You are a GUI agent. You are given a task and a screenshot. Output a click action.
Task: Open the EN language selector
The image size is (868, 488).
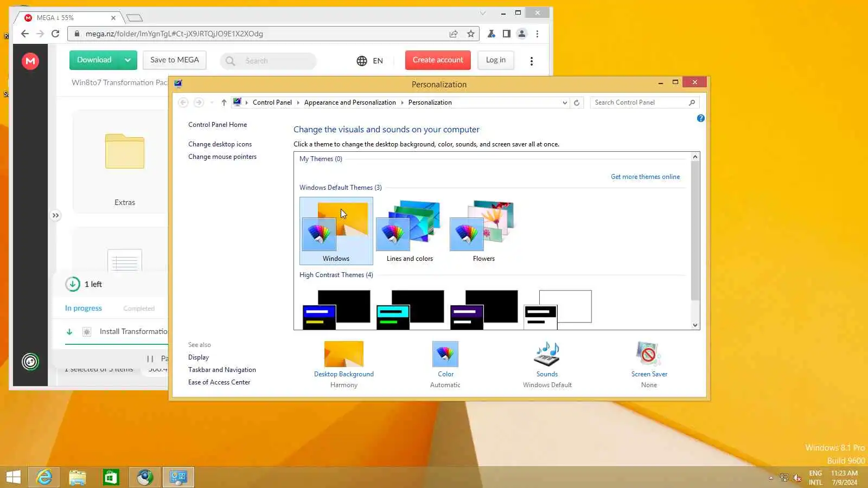click(x=370, y=61)
